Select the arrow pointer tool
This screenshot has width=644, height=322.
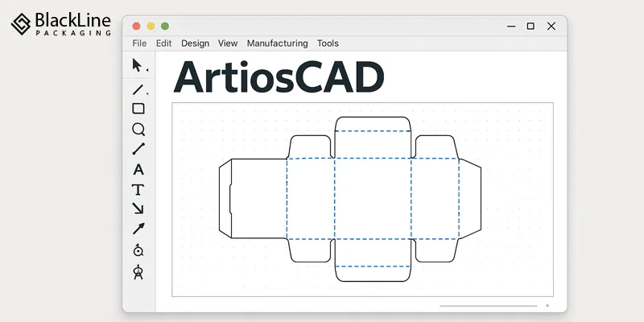pos(138,65)
